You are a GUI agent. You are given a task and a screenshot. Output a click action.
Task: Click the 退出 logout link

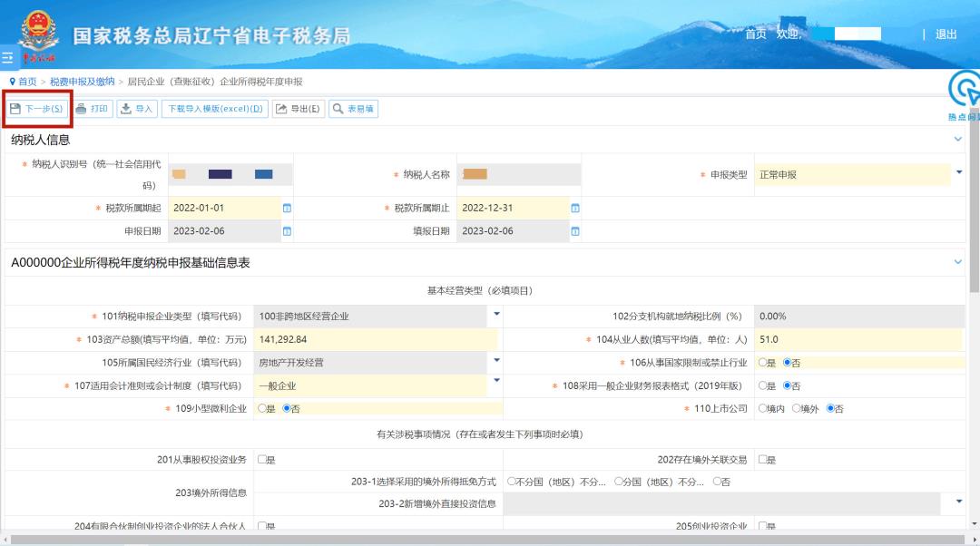coord(946,34)
